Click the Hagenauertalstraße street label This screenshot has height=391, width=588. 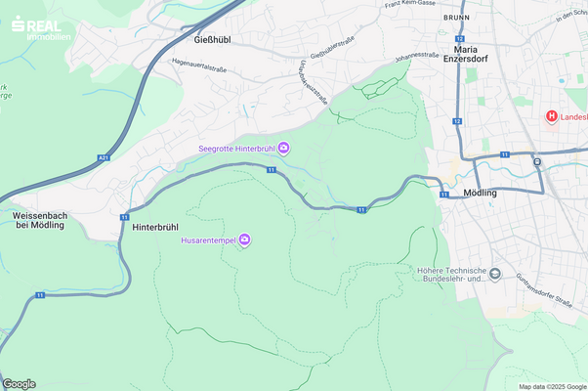(x=199, y=65)
